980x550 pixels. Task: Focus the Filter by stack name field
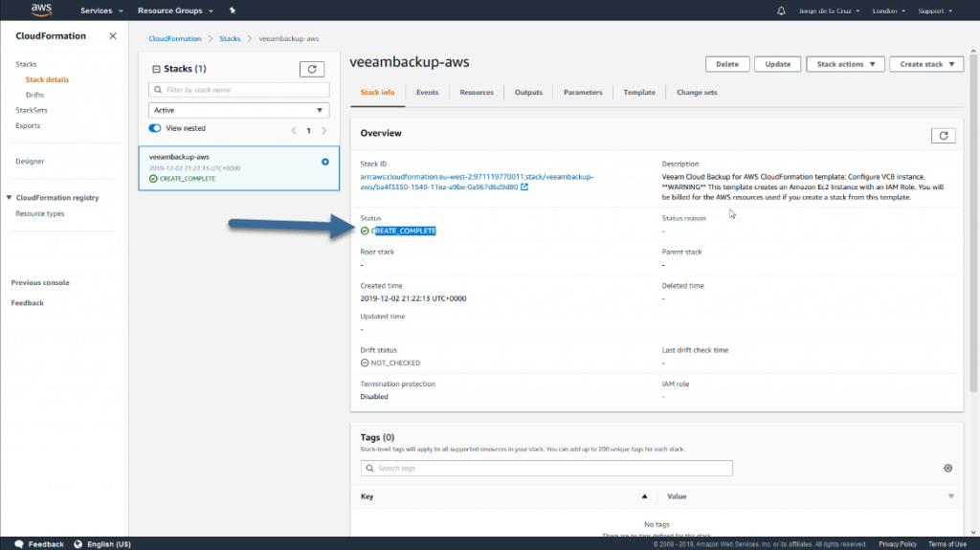(238, 90)
